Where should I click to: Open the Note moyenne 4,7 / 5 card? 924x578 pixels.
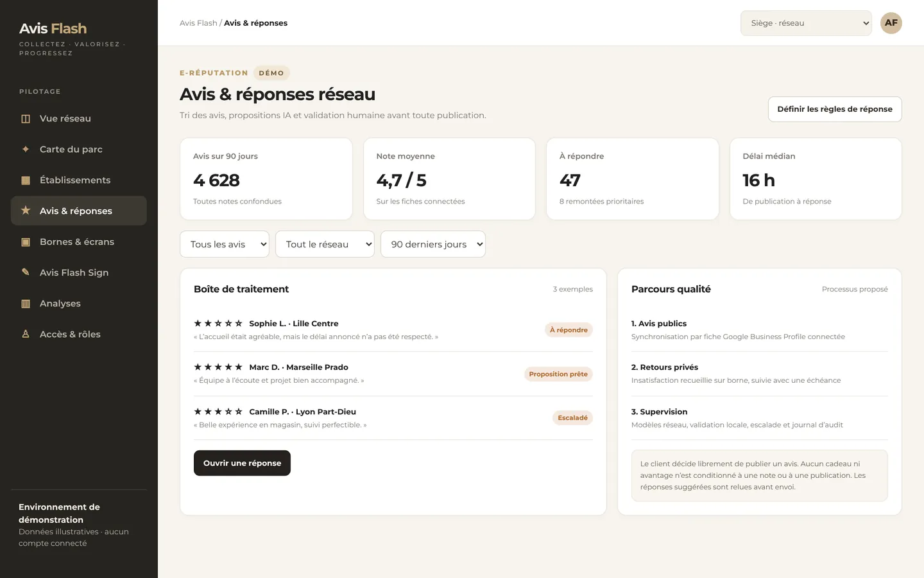(449, 179)
